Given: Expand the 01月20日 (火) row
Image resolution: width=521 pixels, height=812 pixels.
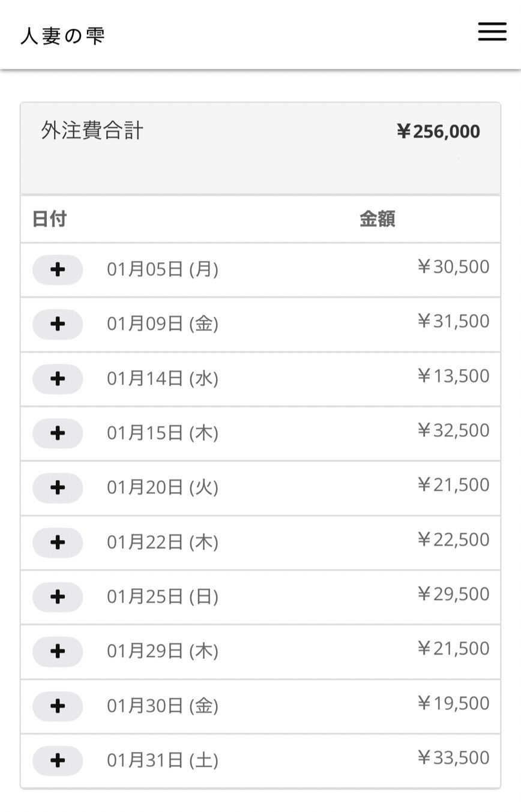Looking at the screenshot, I should 58,487.
